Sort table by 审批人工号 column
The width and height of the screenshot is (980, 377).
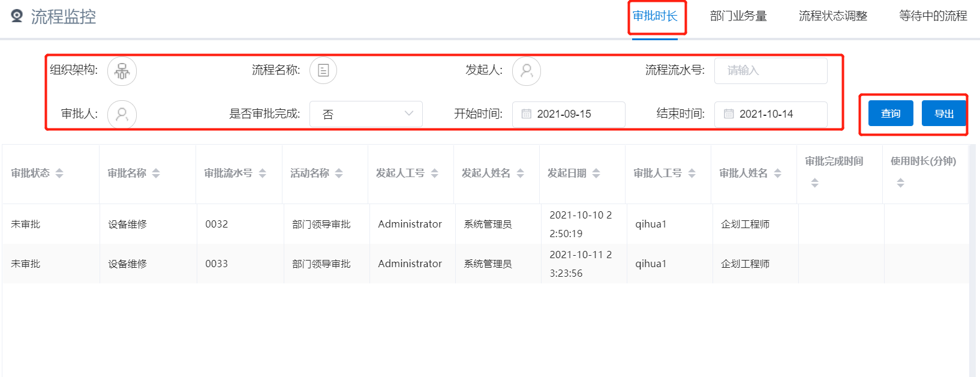pos(692,173)
